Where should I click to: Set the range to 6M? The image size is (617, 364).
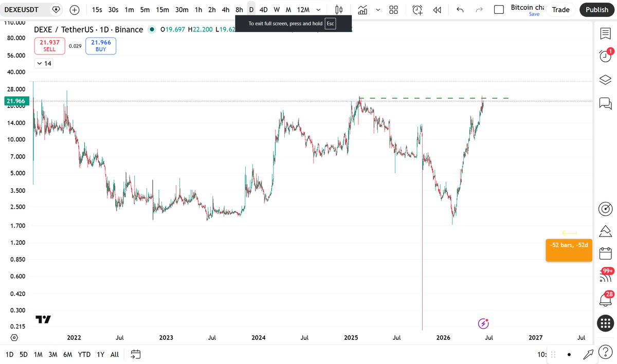67,354
